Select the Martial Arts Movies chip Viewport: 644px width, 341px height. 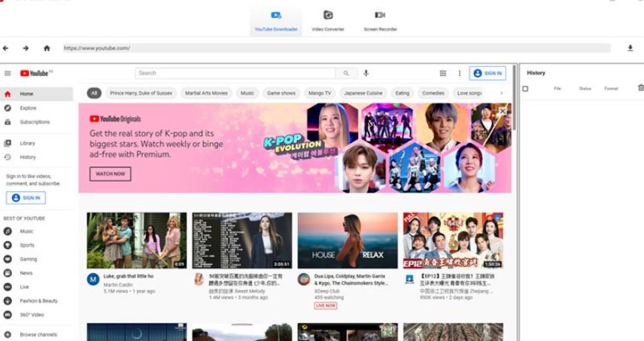(x=206, y=93)
